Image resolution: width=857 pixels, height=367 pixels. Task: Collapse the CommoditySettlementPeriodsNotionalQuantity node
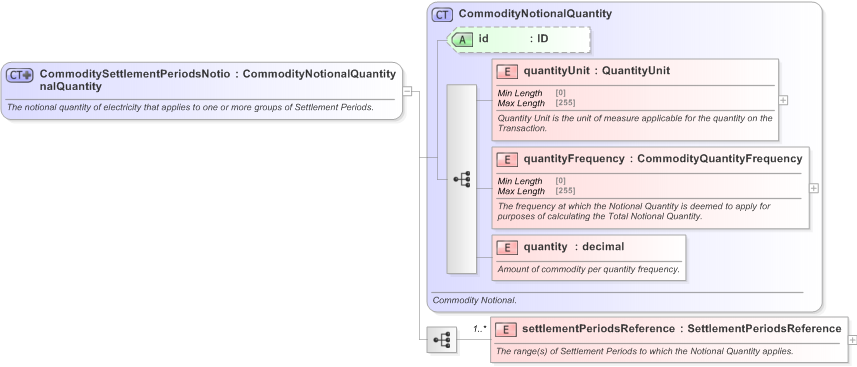click(407, 91)
